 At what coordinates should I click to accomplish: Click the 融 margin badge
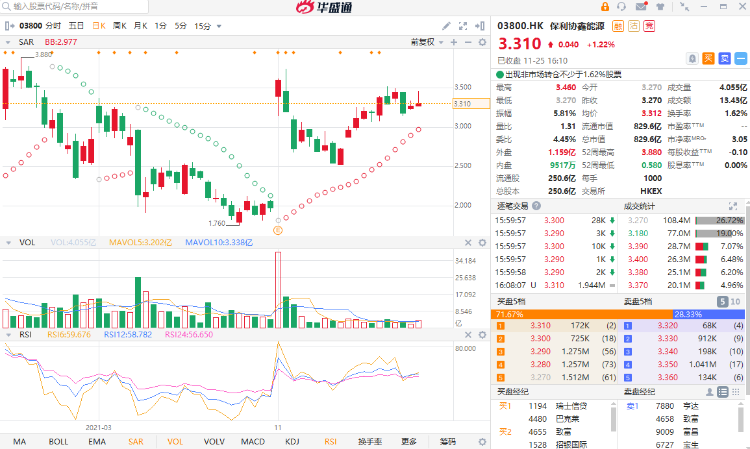tap(618, 26)
